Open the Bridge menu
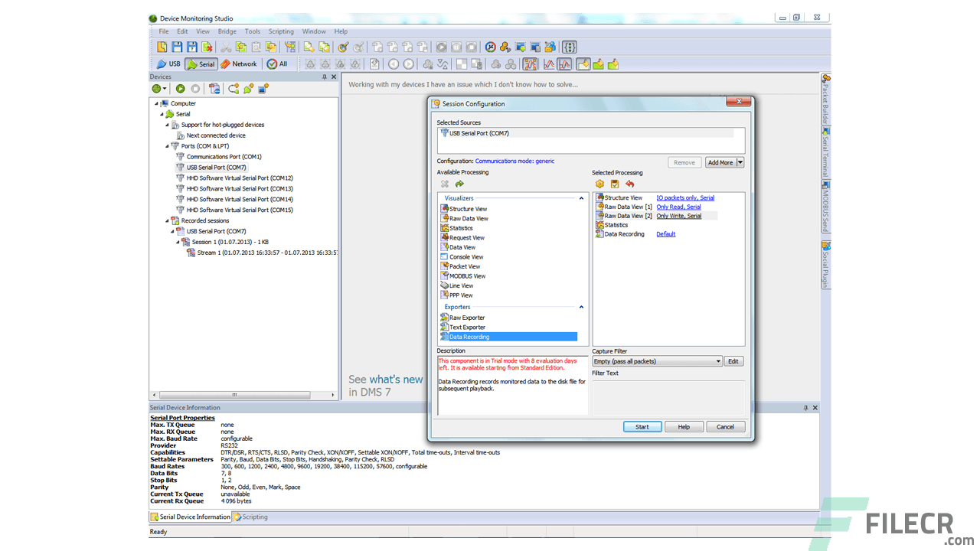Image resolution: width=980 pixels, height=551 pixels. [x=227, y=31]
